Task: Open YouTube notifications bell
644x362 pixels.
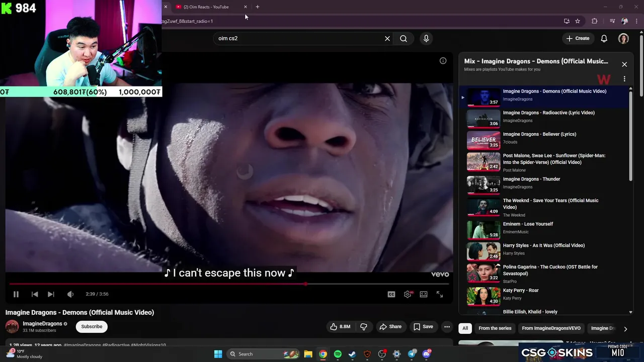Action: (604, 38)
